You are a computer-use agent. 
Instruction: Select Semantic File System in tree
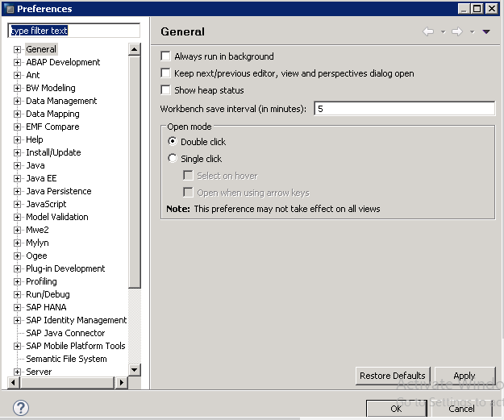pyautogui.click(x=66, y=359)
